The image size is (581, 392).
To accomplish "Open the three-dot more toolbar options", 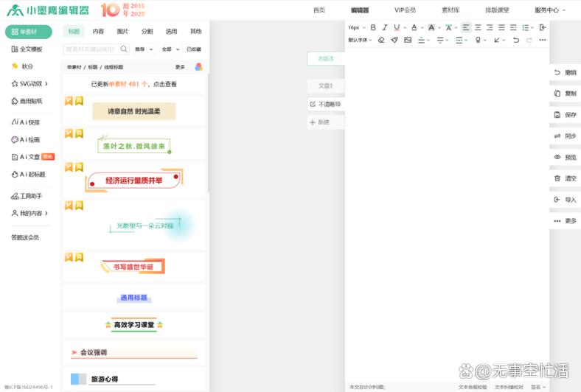I will tap(543, 40).
